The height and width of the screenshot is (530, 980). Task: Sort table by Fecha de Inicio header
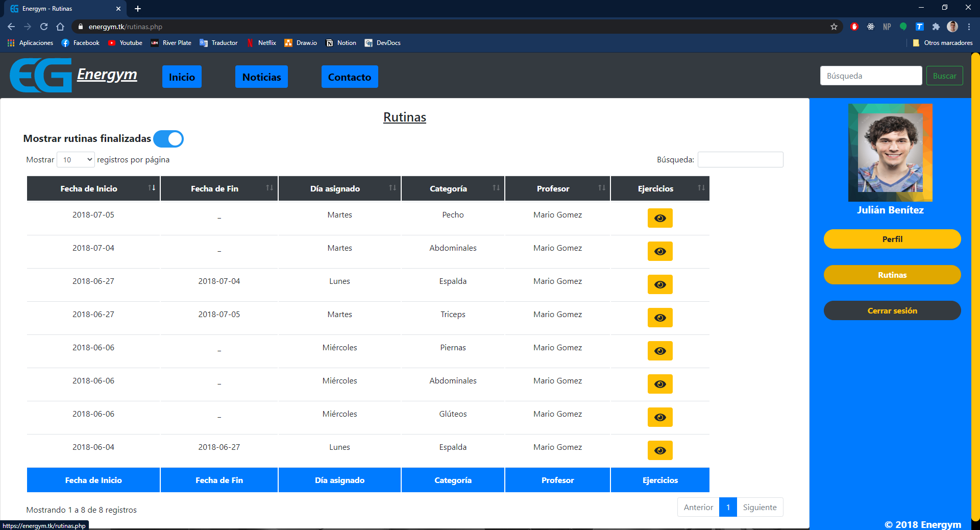(93, 188)
